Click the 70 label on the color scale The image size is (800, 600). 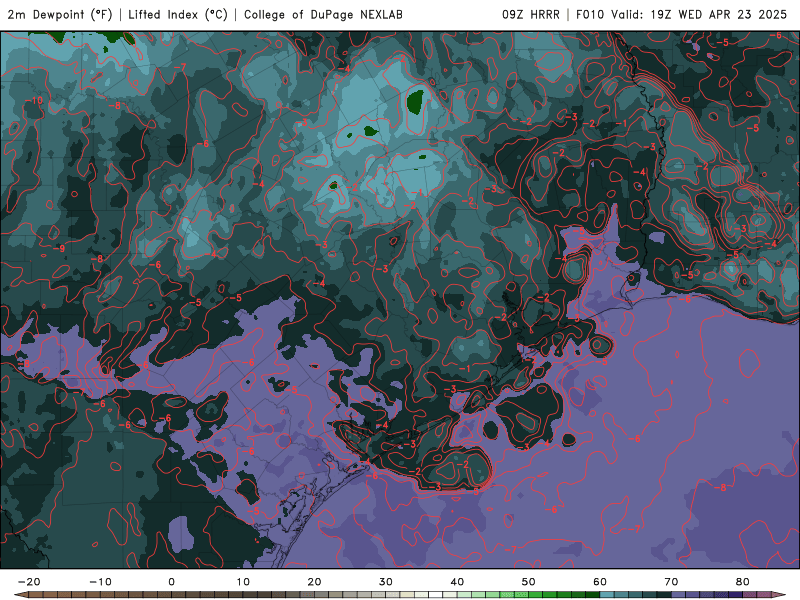pyautogui.click(x=671, y=582)
